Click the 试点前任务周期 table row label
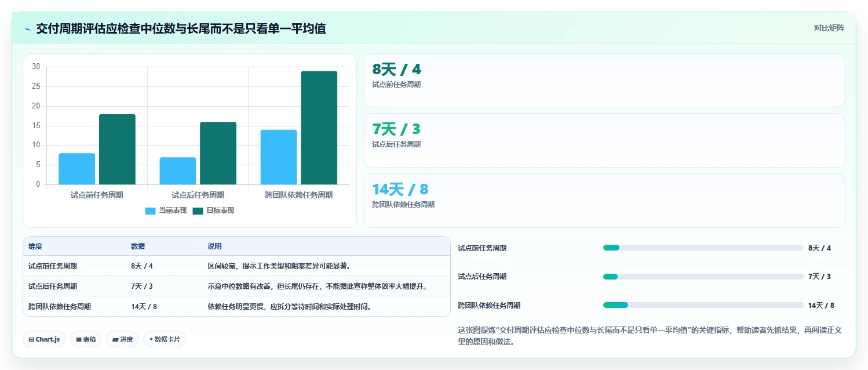The image size is (868, 370). [53, 266]
